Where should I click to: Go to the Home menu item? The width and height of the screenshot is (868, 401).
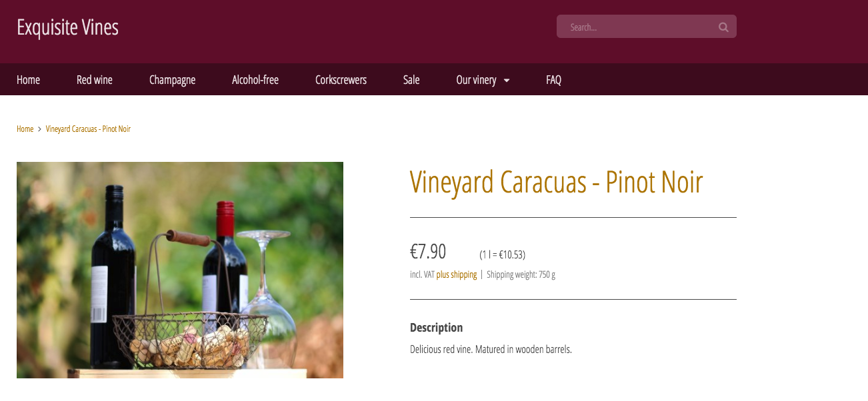(x=28, y=80)
